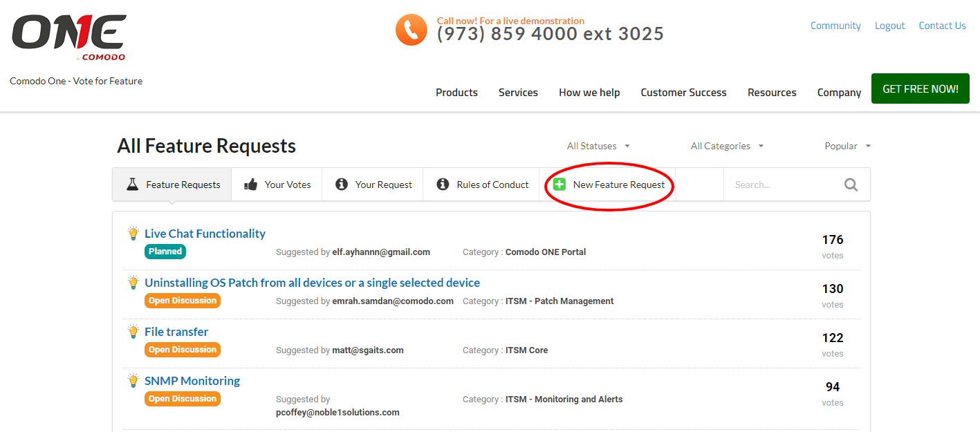
Task: Click the magnifier search icon
Action: tap(851, 185)
